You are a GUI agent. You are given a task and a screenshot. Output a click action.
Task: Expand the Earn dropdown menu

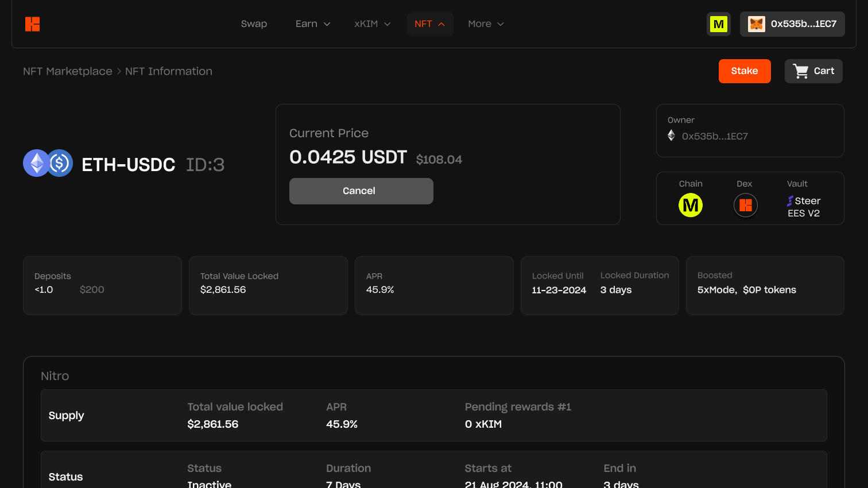click(313, 24)
